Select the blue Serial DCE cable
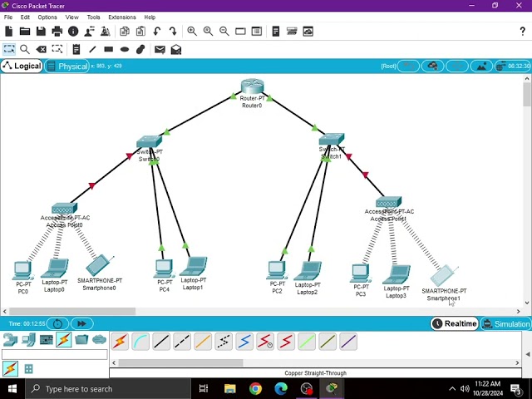The width and height of the screenshot is (532, 399). coord(244,342)
